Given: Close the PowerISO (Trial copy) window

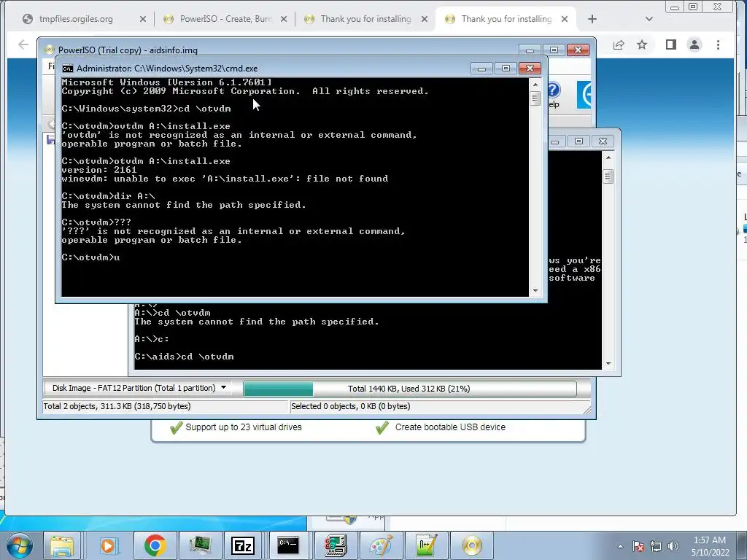Looking at the screenshot, I should click(578, 50).
